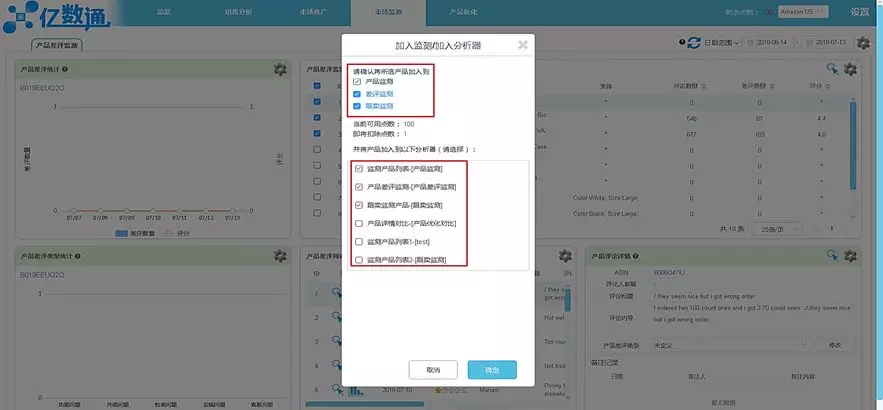This screenshot has width=883, height=410.
Task: Open gear icon of product table panel
Action: click(x=850, y=69)
